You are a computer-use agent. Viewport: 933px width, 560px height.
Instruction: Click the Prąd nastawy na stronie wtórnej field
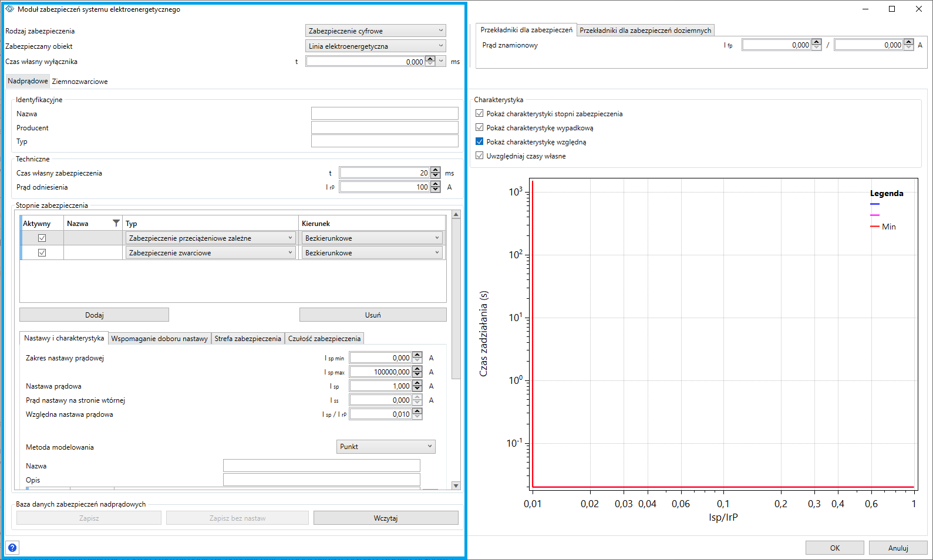coord(386,400)
